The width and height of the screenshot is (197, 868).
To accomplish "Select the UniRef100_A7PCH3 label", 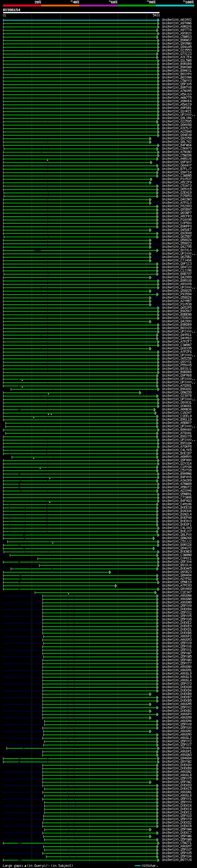I will pos(176,586).
